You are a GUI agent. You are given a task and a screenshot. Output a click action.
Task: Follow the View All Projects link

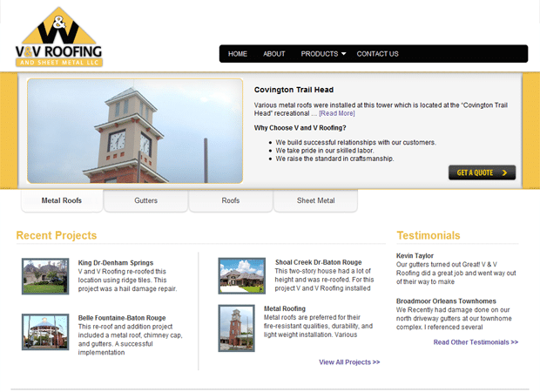coord(349,362)
